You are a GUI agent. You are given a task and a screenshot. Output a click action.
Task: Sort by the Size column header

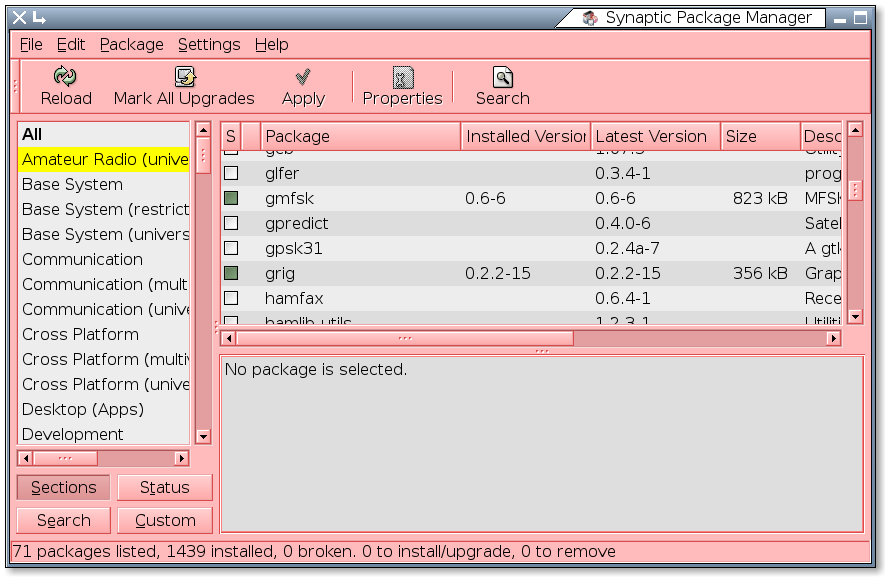click(760, 136)
